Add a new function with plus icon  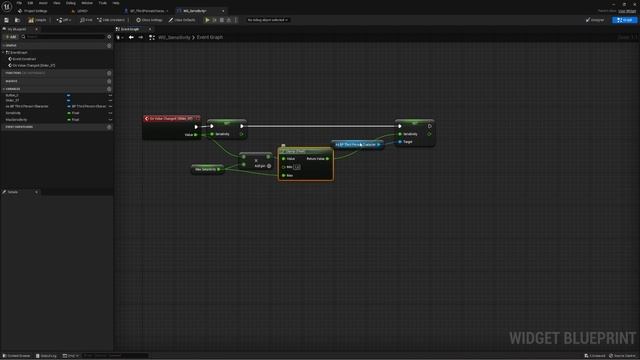click(x=109, y=73)
